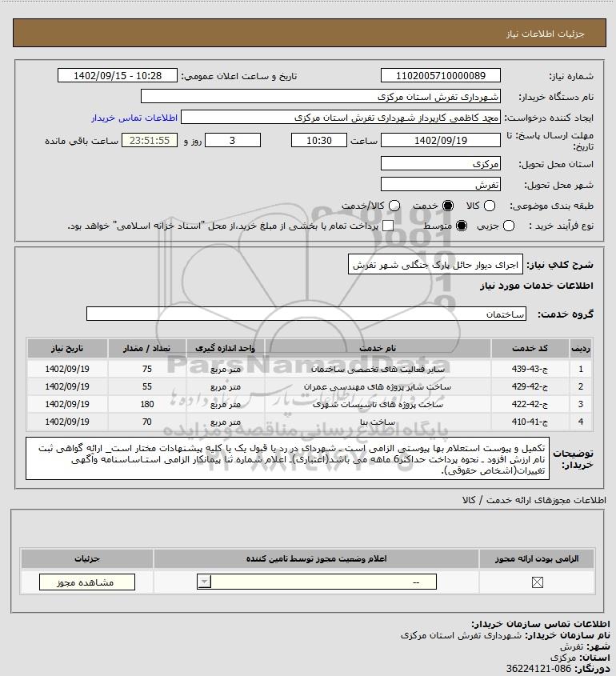616x676 pixels.
Task: Select the خدمت radio button
Action: click(x=448, y=206)
